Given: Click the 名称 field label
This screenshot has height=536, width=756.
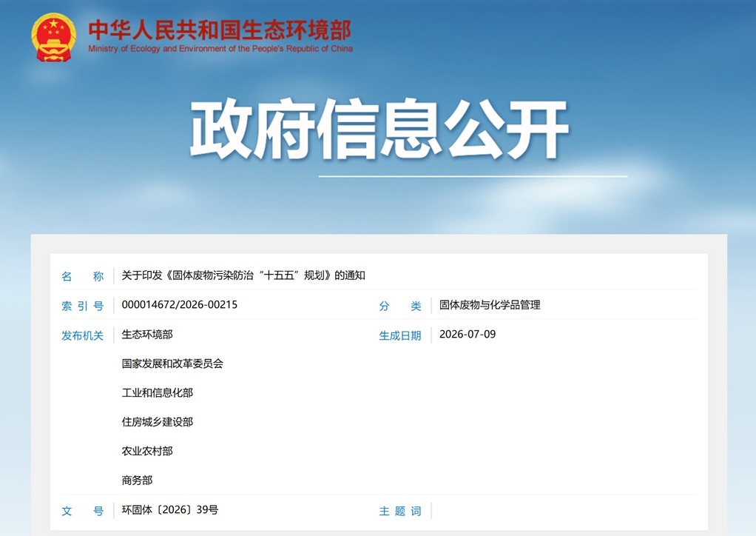Looking at the screenshot, I should (x=82, y=276).
